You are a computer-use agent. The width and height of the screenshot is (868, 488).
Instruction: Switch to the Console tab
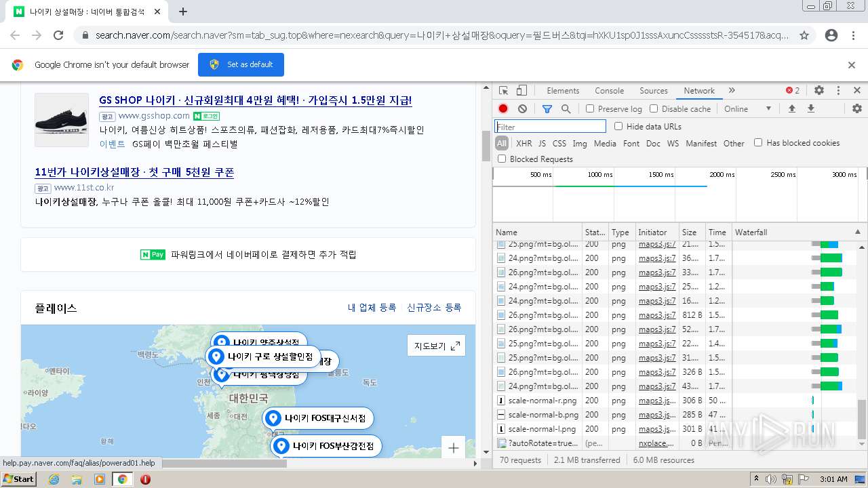[x=609, y=91]
